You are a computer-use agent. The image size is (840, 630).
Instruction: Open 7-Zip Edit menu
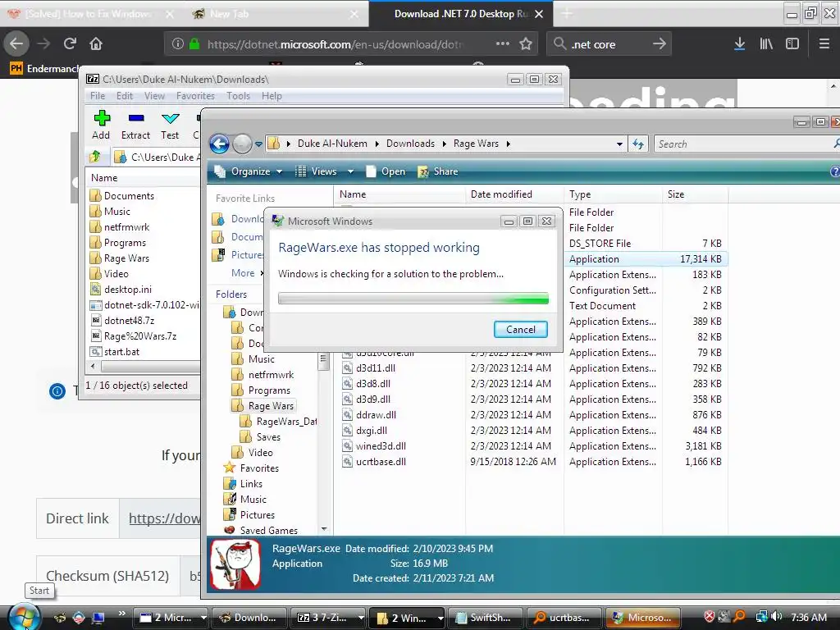click(125, 96)
